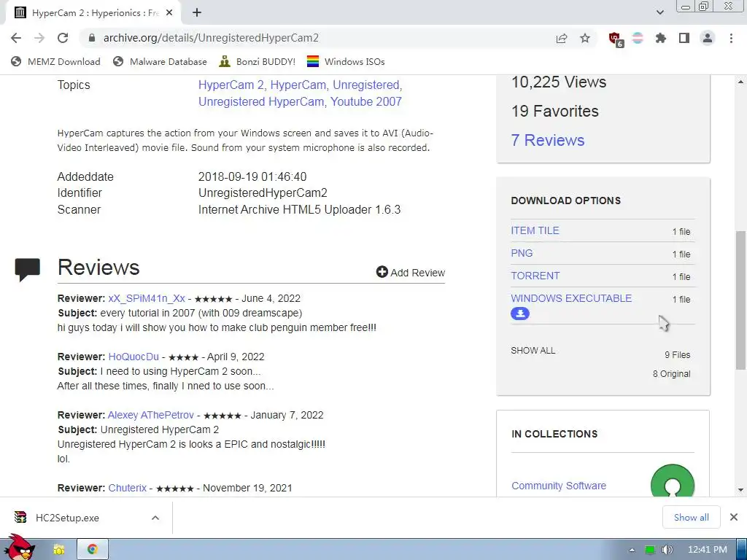Click the 8 Original count
The height and width of the screenshot is (560, 747).
pyautogui.click(x=671, y=374)
